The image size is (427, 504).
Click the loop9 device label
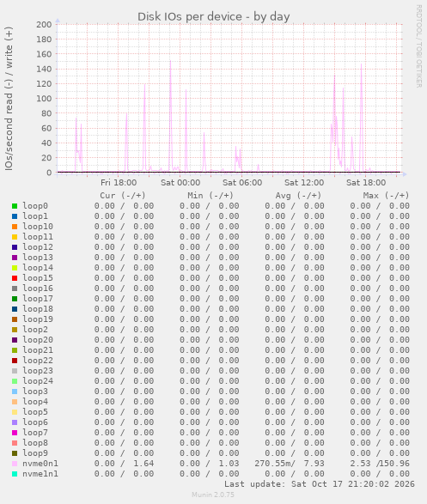click(x=35, y=452)
